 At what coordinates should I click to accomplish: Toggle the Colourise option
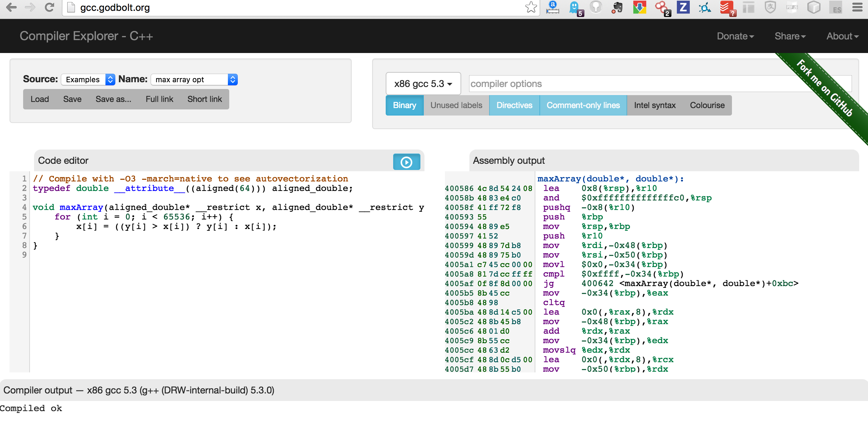pos(707,105)
